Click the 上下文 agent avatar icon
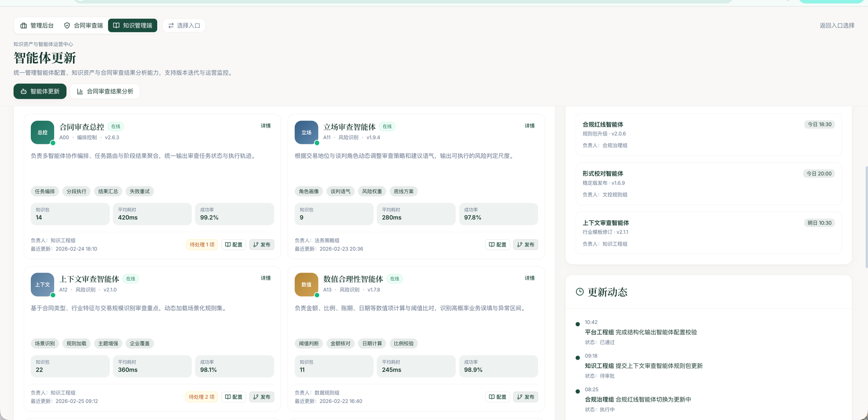The image size is (868, 420). (42, 285)
